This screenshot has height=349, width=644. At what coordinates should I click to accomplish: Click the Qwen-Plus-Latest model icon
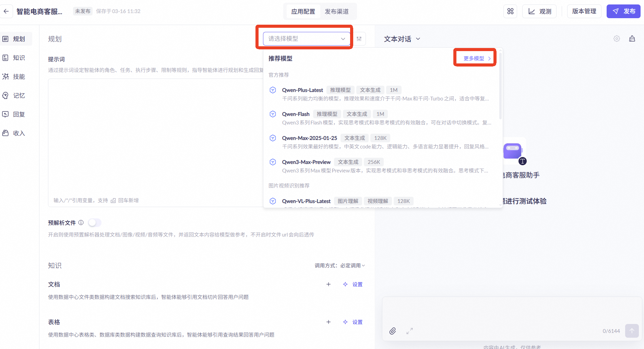pyautogui.click(x=273, y=90)
